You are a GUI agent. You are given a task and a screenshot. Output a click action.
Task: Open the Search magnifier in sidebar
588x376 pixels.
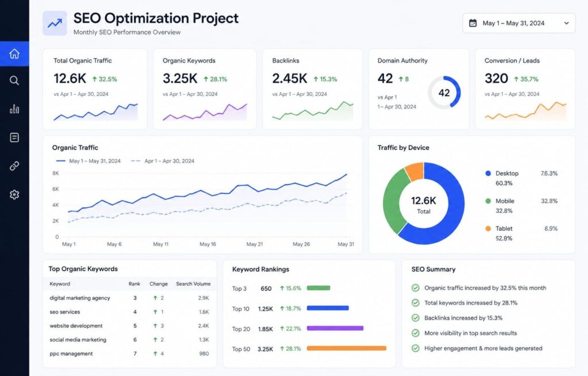pos(14,80)
